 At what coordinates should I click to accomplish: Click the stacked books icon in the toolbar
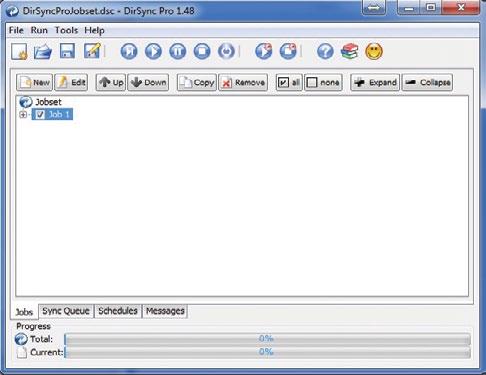(x=350, y=52)
